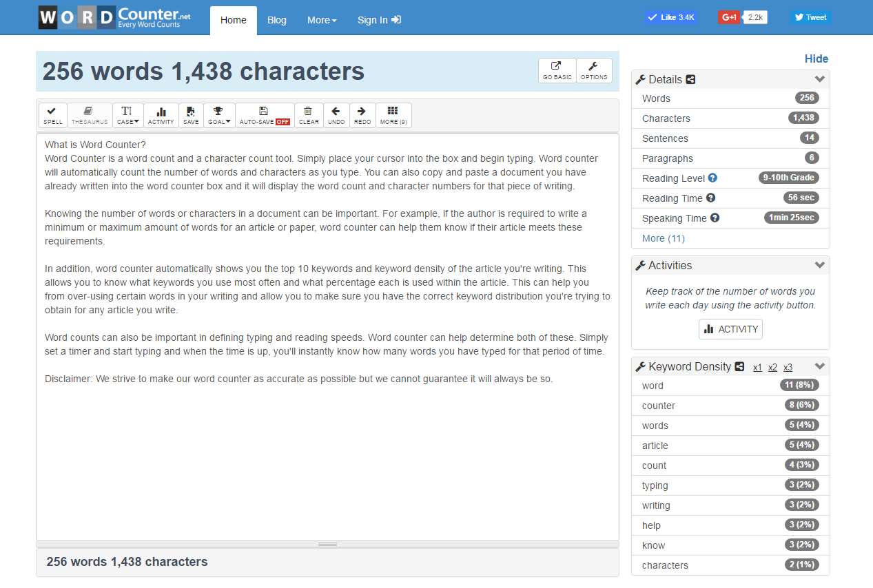Click the Reading Time help icon
Screen dimensions: 873x588
[x=710, y=198]
